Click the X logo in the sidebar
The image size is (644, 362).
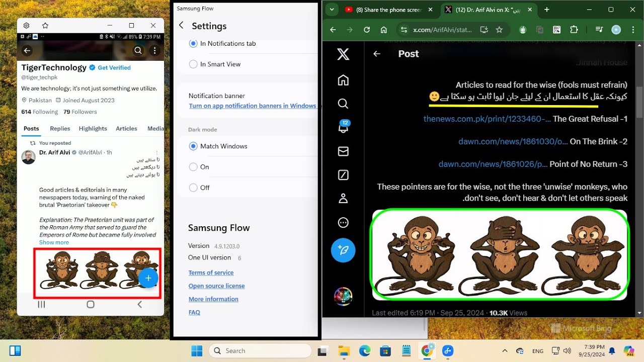coord(343,54)
